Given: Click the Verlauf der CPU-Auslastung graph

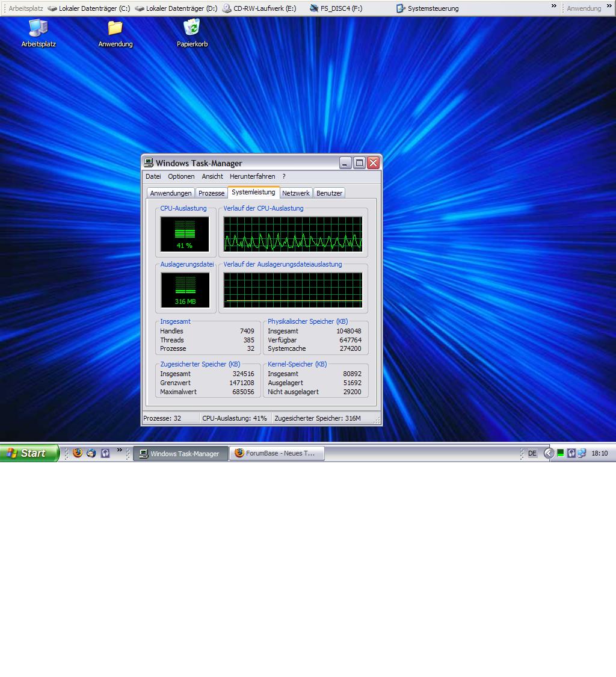Looking at the screenshot, I should [293, 234].
